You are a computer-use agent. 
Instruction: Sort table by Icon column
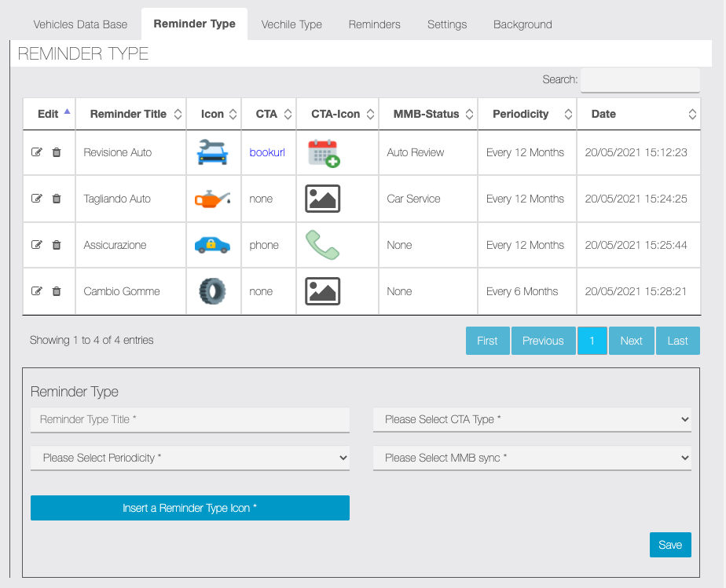point(214,114)
